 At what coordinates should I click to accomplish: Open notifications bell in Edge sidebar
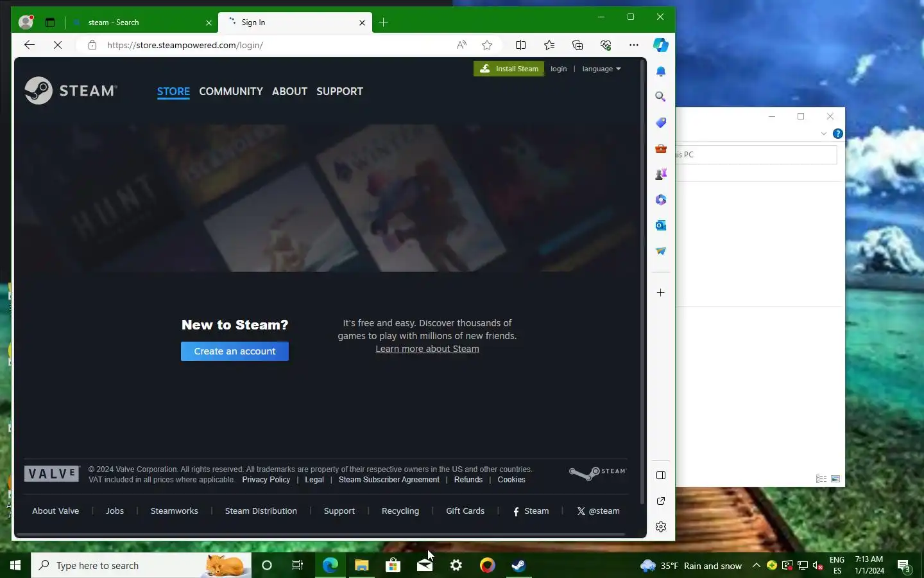coord(661,71)
